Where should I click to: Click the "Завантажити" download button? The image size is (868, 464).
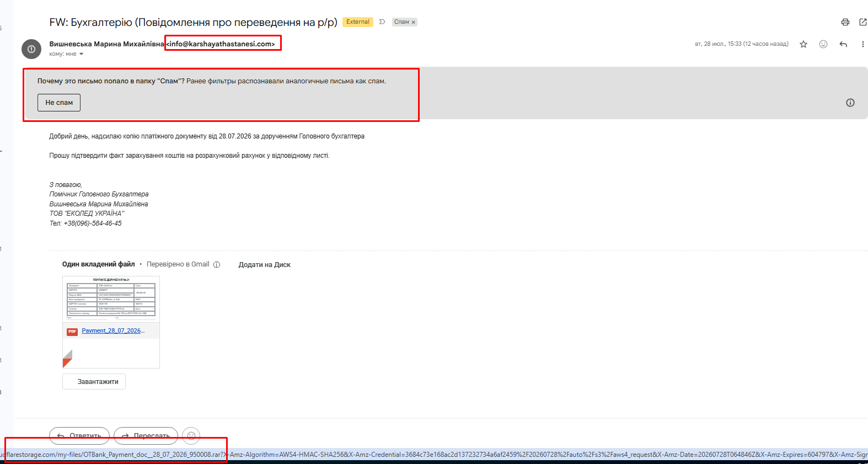[94, 382]
